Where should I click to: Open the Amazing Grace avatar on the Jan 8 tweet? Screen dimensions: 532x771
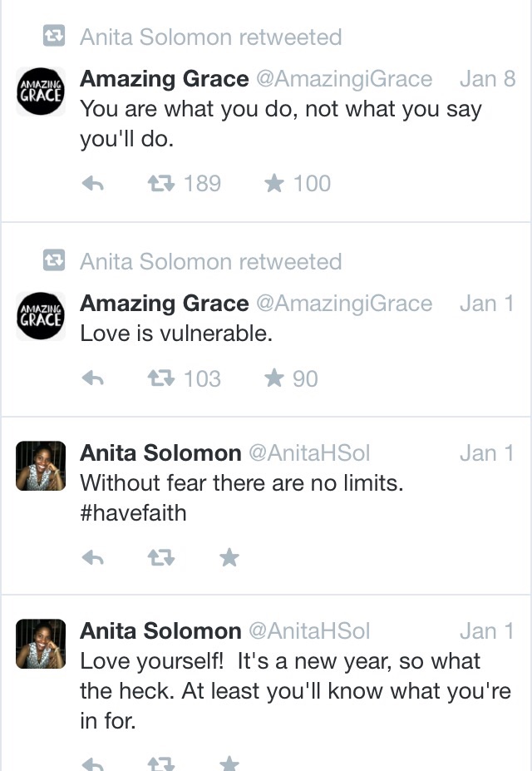pyautogui.click(x=41, y=91)
